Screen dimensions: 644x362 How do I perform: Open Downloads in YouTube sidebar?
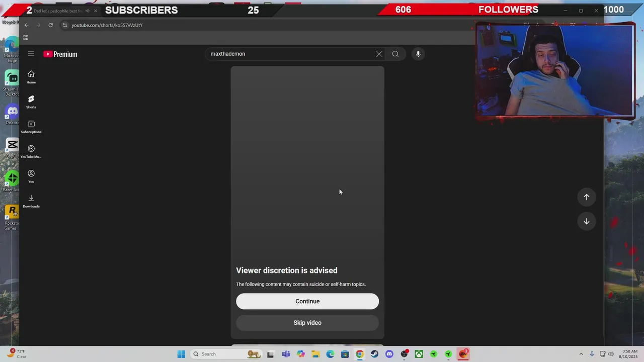(31, 201)
